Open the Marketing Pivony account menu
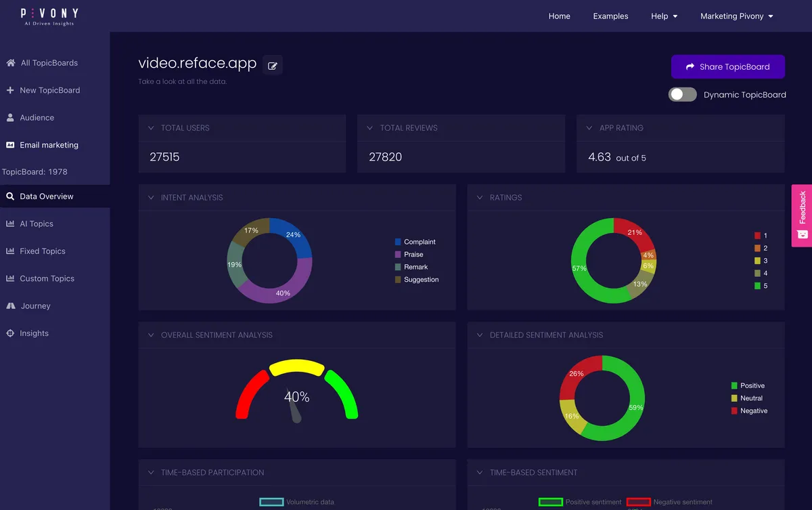The height and width of the screenshot is (510, 812). (x=737, y=16)
